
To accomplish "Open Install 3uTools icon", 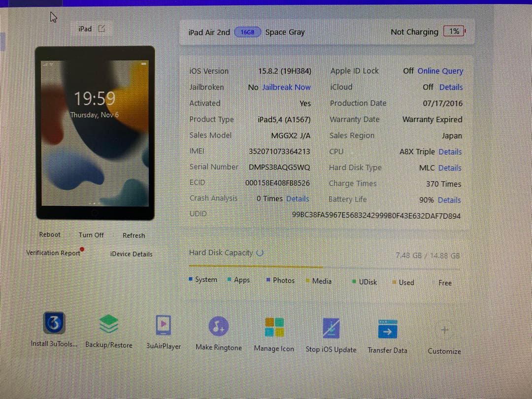I will (54, 323).
